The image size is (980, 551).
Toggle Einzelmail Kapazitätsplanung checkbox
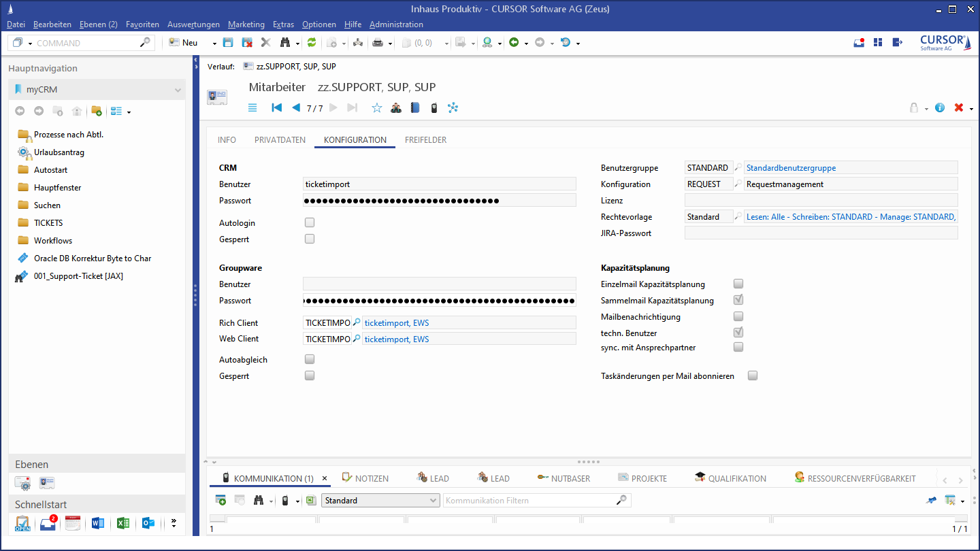738,284
